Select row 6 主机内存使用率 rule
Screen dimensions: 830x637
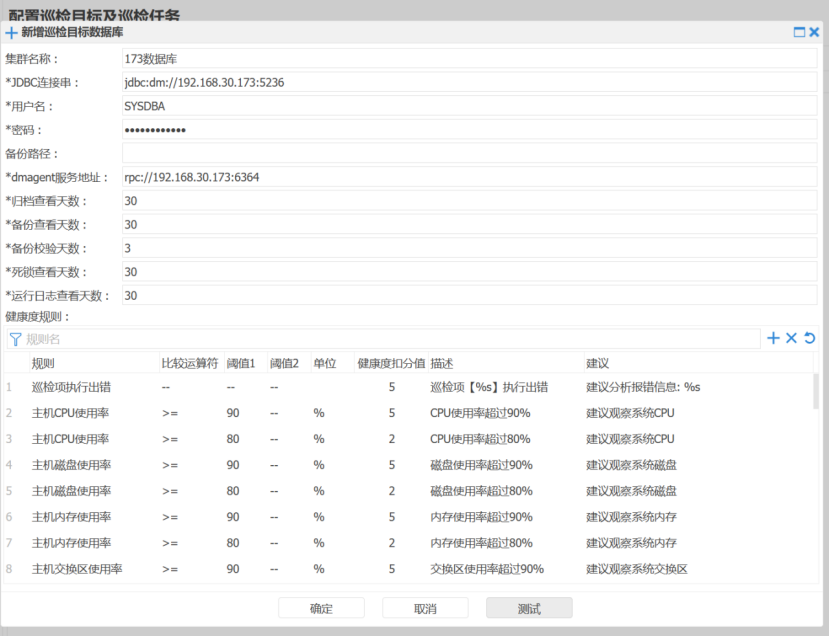409,517
